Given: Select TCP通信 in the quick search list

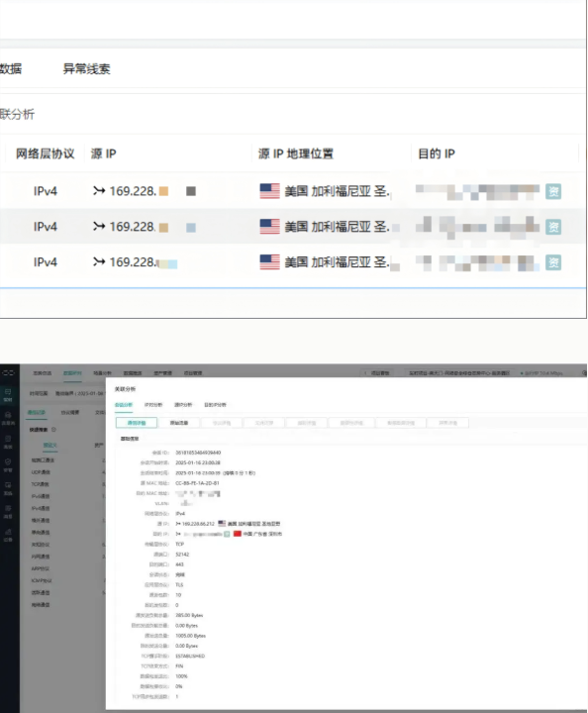Looking at the screenshot, I should (x=40, y=484).
